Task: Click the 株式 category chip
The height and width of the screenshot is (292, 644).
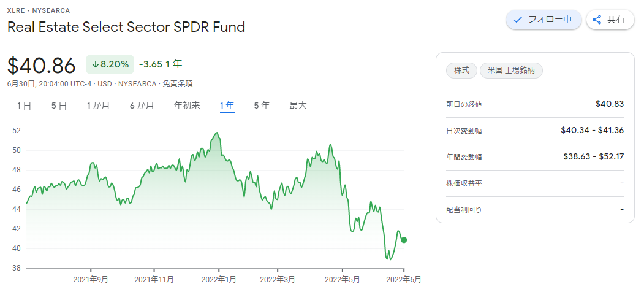Action: [461, 71]
